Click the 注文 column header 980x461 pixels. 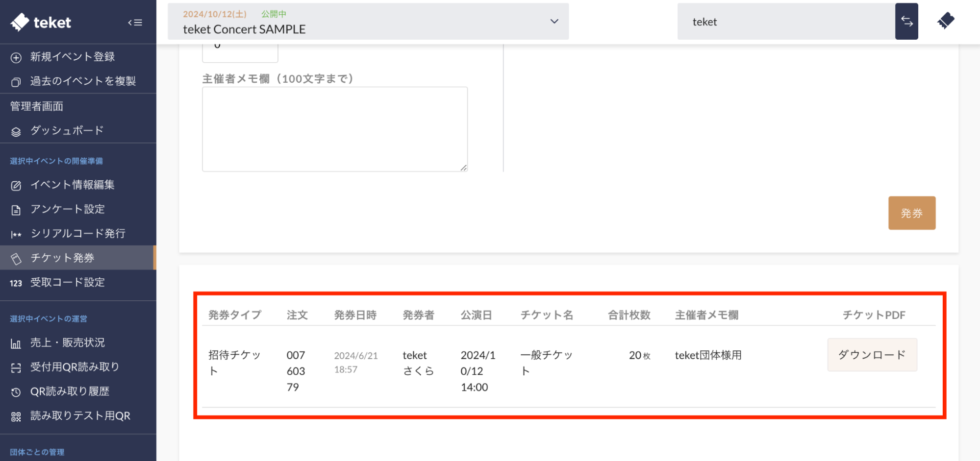297,315
